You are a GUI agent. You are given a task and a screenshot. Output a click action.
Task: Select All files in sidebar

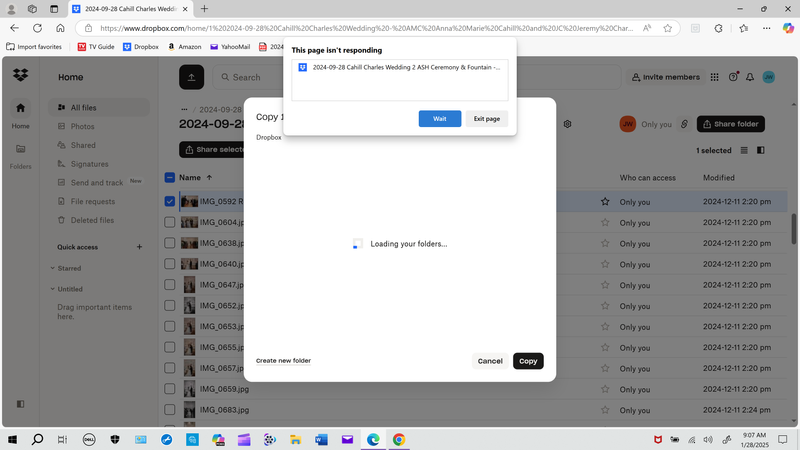tap(99, 108)
